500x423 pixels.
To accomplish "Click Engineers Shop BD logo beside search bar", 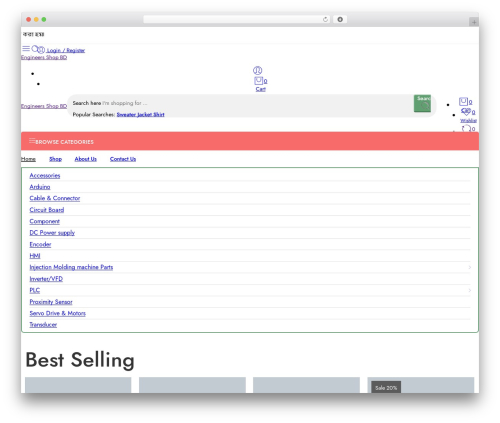I will pos(44,106).
